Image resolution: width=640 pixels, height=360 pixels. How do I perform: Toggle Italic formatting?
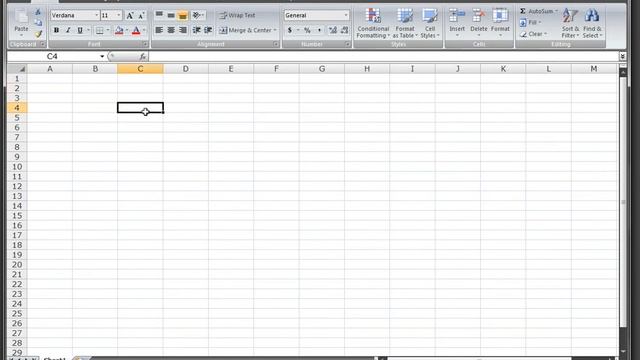tap(68, 30)
